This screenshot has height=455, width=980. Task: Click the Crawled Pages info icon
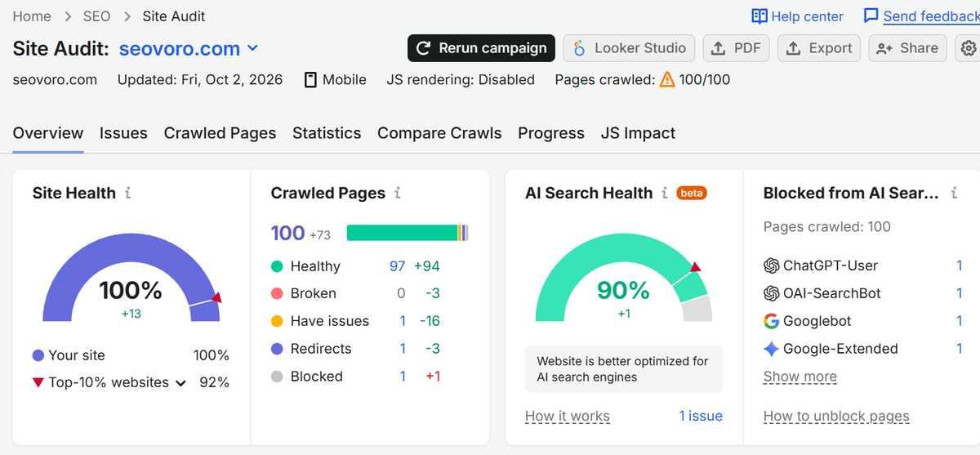[x=397, y=194]
